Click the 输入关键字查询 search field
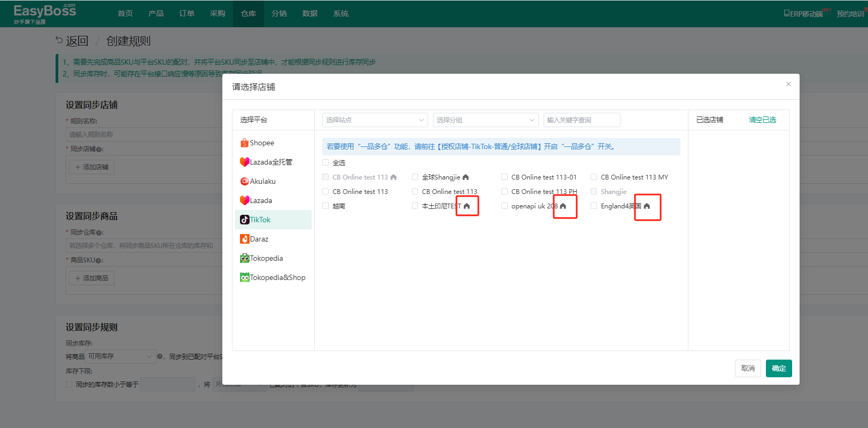The image size is (868, 428). click(582, 120)
